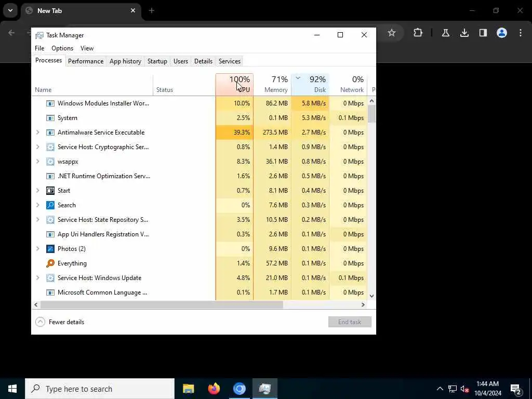Click the Service Host: State Repository gear icon

pyautogui.click(x=50, y=220)
